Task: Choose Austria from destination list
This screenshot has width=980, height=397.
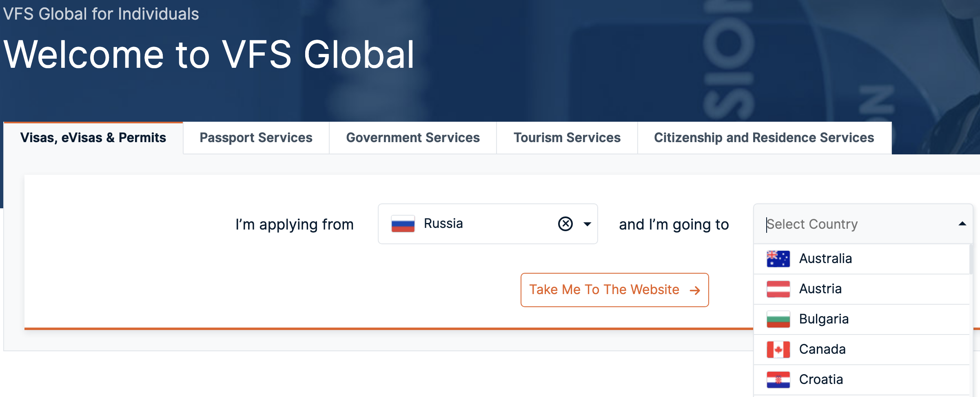Action: click(820, 289)
